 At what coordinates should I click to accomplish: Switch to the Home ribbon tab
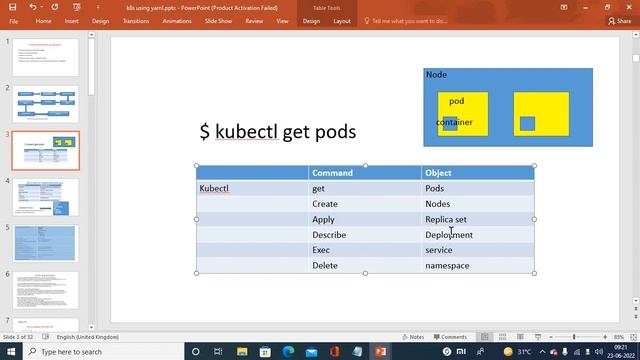click(43, 21)
